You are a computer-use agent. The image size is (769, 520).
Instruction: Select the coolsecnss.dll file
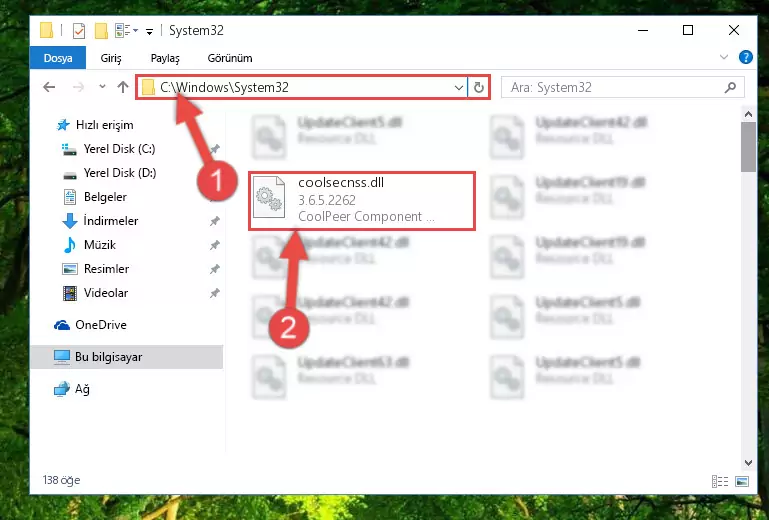pyautogui.click(x=362, y=200)
